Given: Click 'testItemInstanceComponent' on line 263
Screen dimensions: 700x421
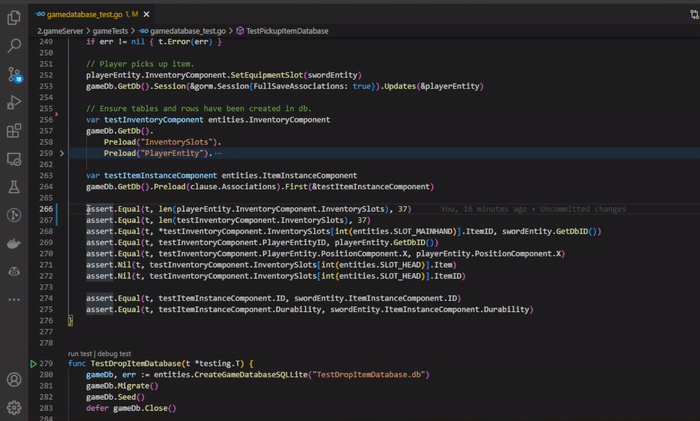Looking at the screenshot, I should pos(160,175).
